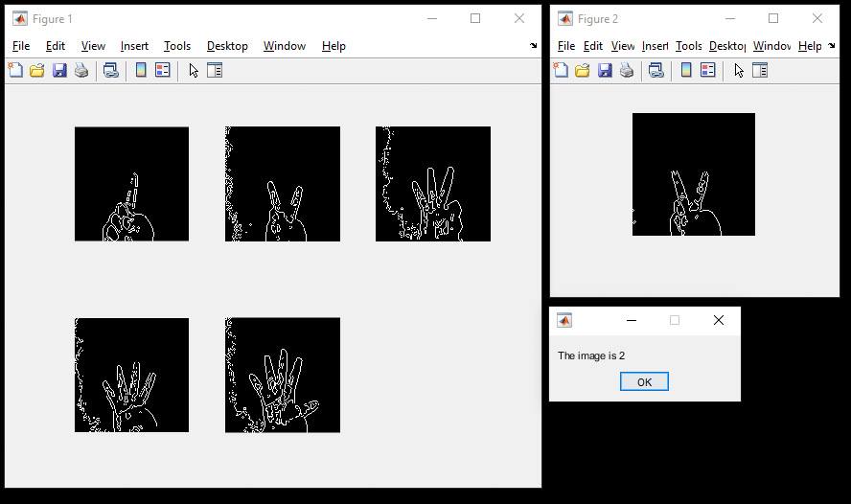Image resolution: width=851 pixels, height=504 pixels.
Task: Click 'The image is 2' message text
Action: [x=591, y=355]
